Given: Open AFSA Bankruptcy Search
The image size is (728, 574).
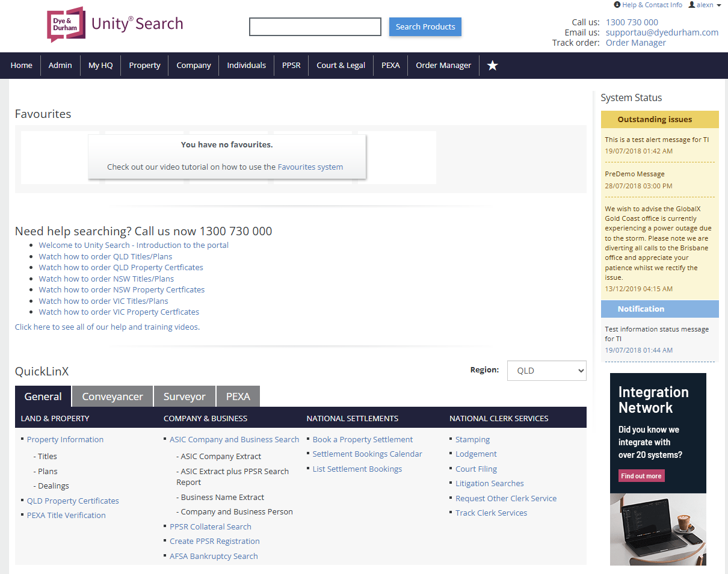Looking at the screenshot, I should click(x=214, y=556).
